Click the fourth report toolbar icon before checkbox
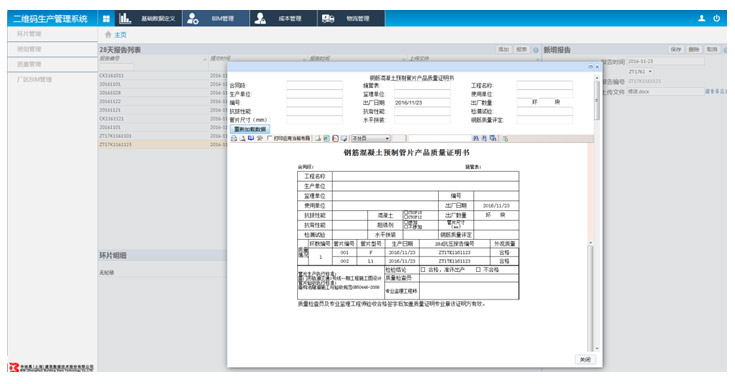735x384 pixels. click(x=259, y=138)
